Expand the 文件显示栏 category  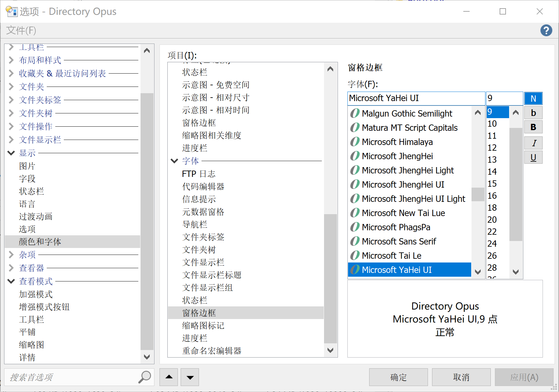(11, 140)
